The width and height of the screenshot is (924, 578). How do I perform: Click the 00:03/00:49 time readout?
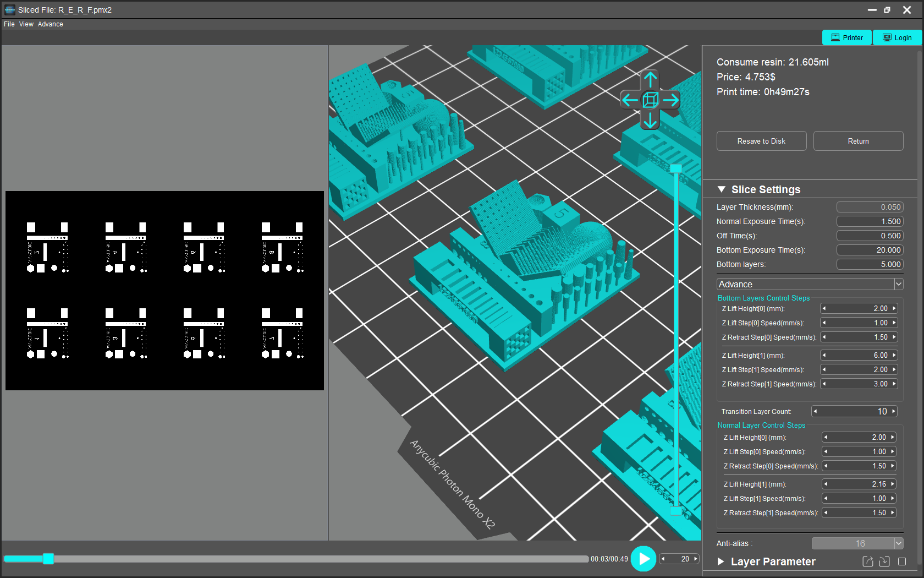tap(609, 559)
